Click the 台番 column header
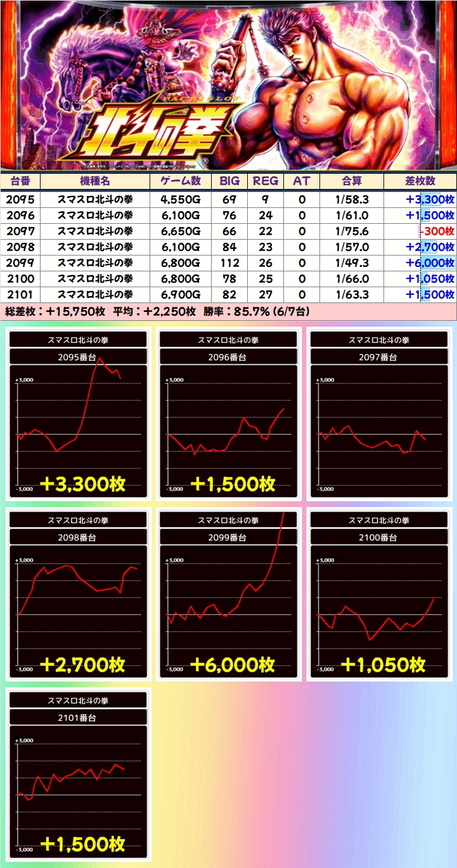The image size is (457, 868). pyautogui.click(x=20, y=181)
